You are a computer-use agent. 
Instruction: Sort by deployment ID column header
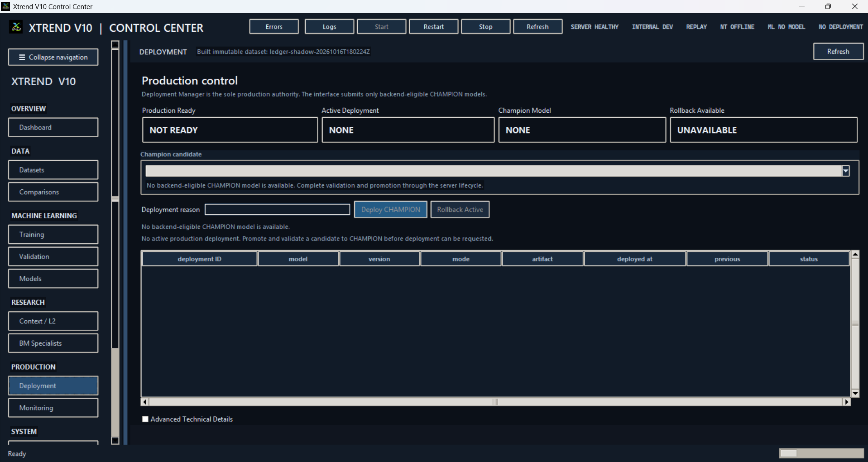click(199, 259)
